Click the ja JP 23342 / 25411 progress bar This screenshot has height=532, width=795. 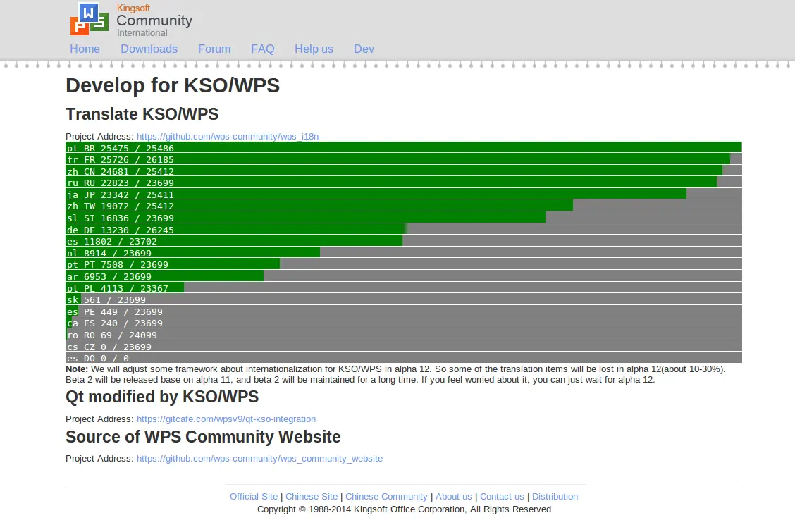pyautogui.click(x=404, y=194)
